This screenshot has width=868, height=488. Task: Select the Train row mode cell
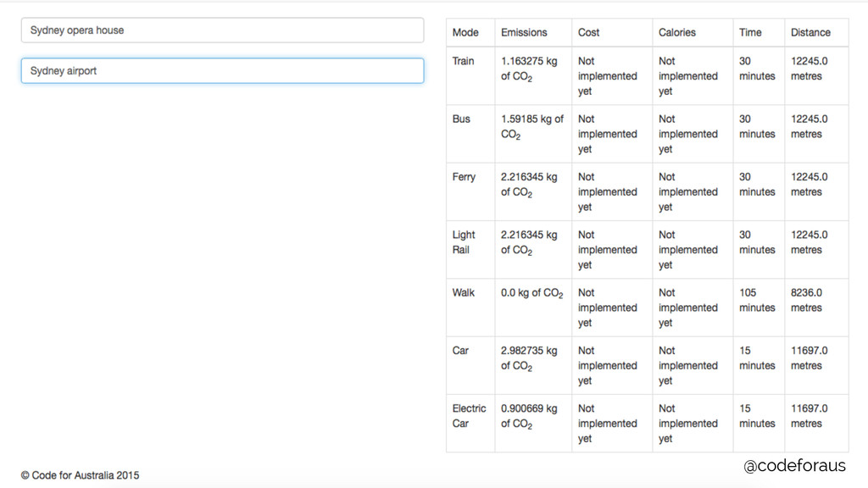464,61
